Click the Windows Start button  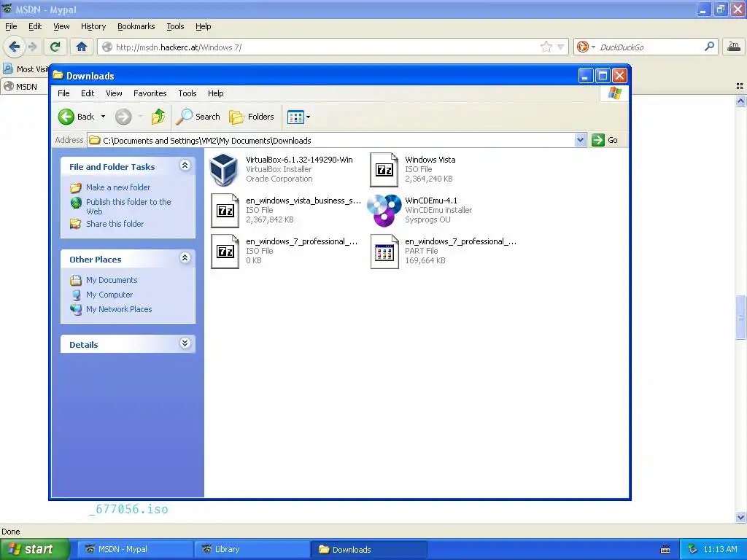pos(35,549)
